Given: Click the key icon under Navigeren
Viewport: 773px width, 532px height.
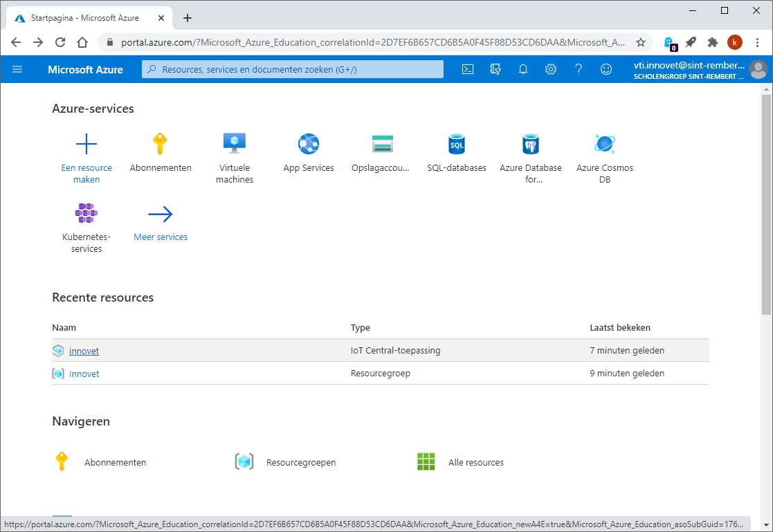Looking at the screenshot, I should pos(62,461).
